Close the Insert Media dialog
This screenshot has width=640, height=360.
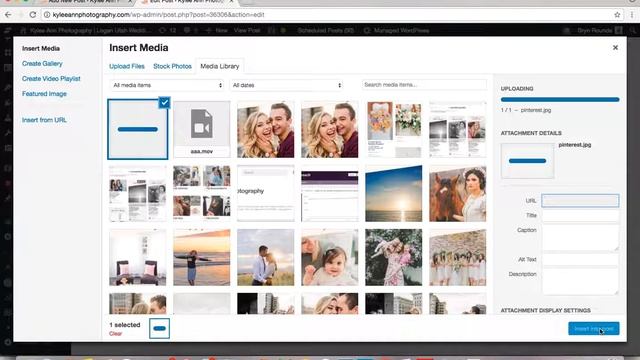click(x=615, y=48)
